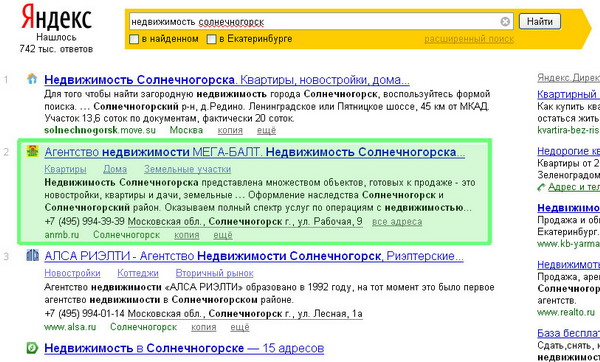The width and height of the screenshot is (600, 362).
Task: Open the 'Дома' sitelink of МЕГА-БАЛТ
Action: (x=115, y=169)
